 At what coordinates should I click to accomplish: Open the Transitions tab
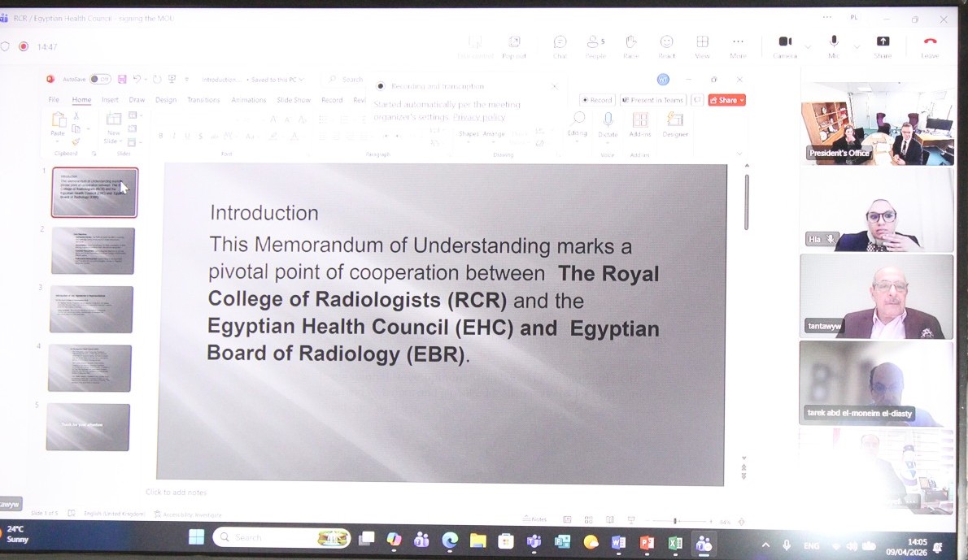(x=203, y=100)
